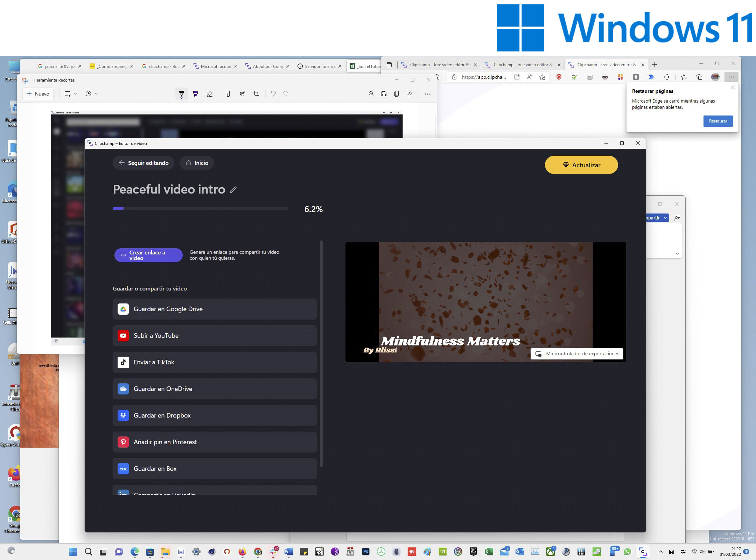Image resolution: width=756 pixels, height=560 pixels.
Task: Open the Compartir dropdown menu
Action: pyautogui.click(x=666, y=218)
